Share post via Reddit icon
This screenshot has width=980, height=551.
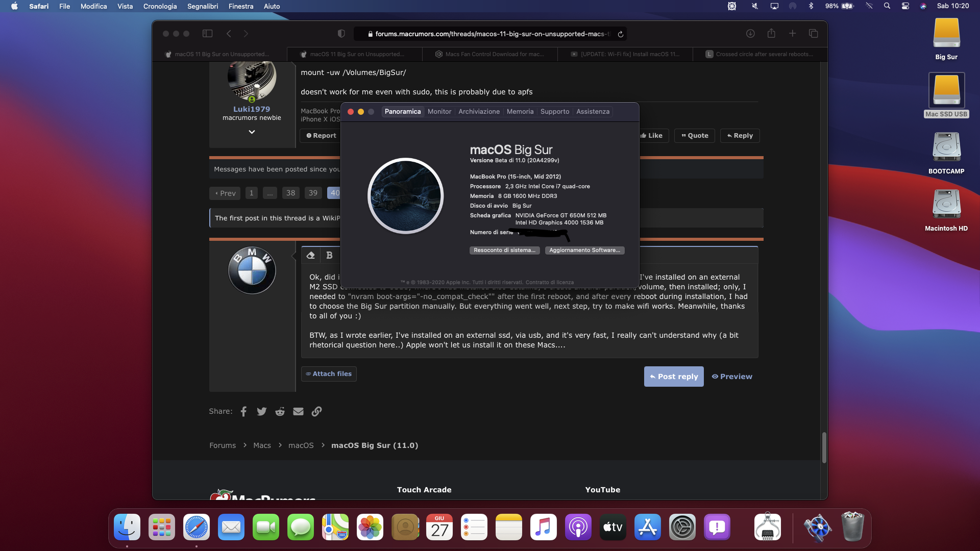(280, 412)
